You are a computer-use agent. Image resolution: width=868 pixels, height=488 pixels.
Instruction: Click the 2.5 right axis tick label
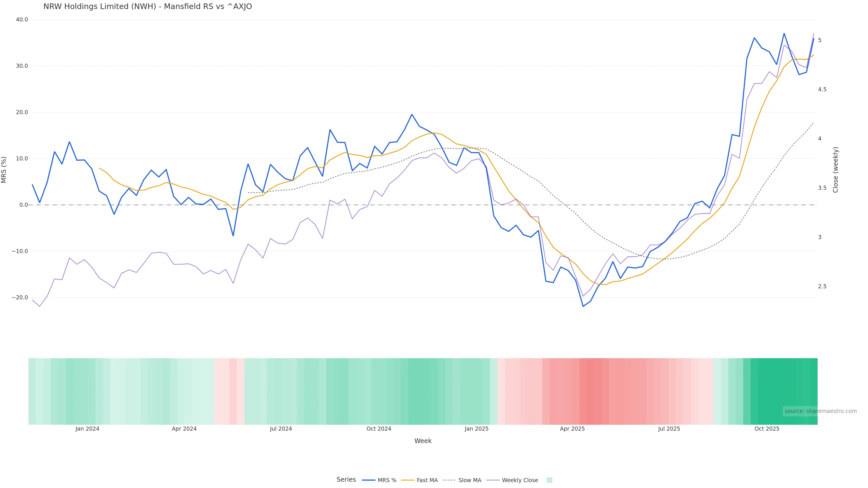822,286
